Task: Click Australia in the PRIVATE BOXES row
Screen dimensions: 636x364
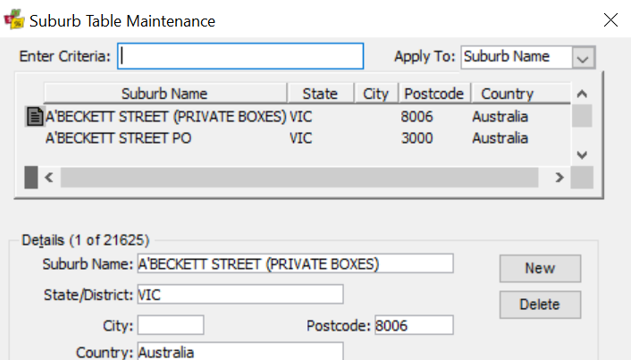Action: coord(500,117)
